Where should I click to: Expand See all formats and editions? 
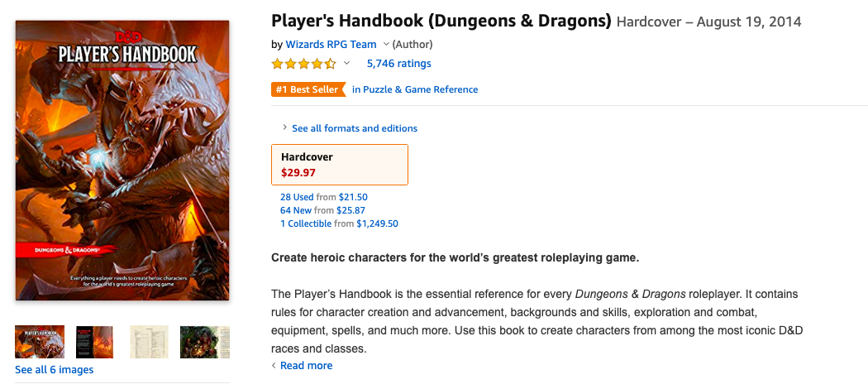click(x=350, y=128)
